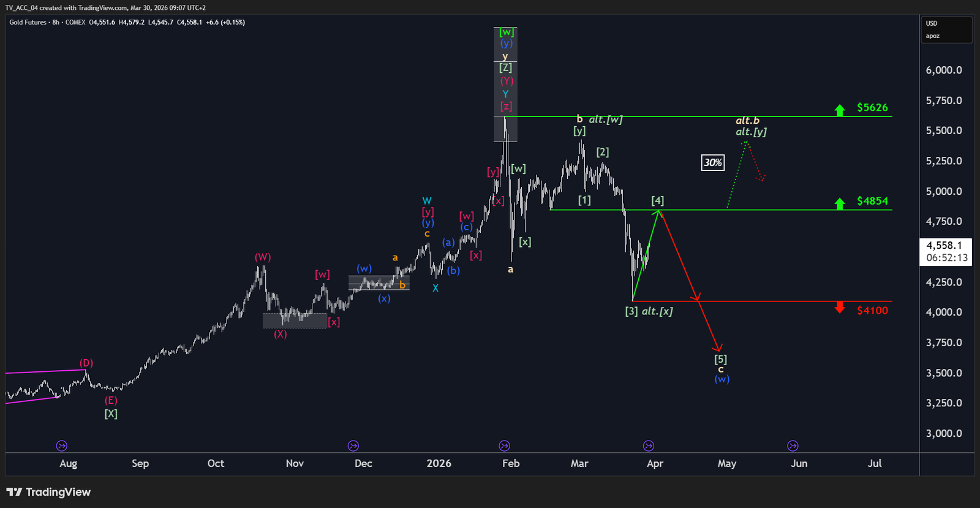Viewport: 980px width, 508px height.
Task: Click the May label on time axis
Action: pyautogui.click(x=726, y=463)
